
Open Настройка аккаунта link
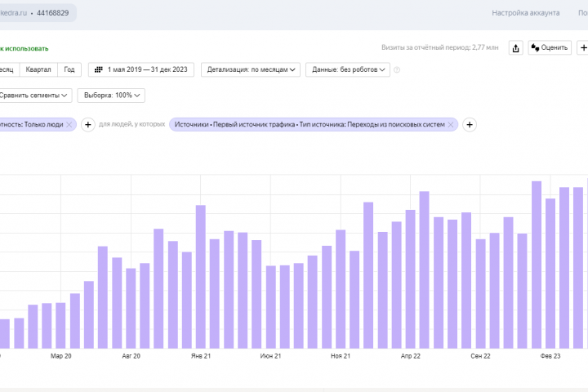click(x=525, y=13)
